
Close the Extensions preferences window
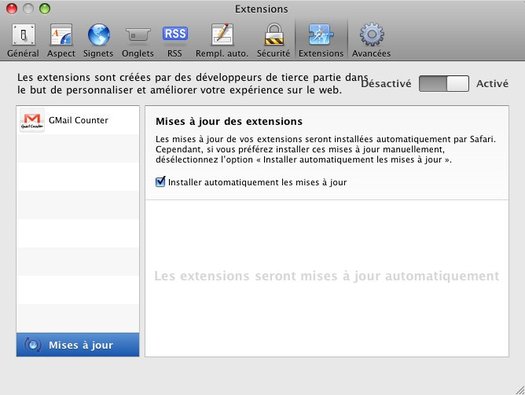coord(12,9)
